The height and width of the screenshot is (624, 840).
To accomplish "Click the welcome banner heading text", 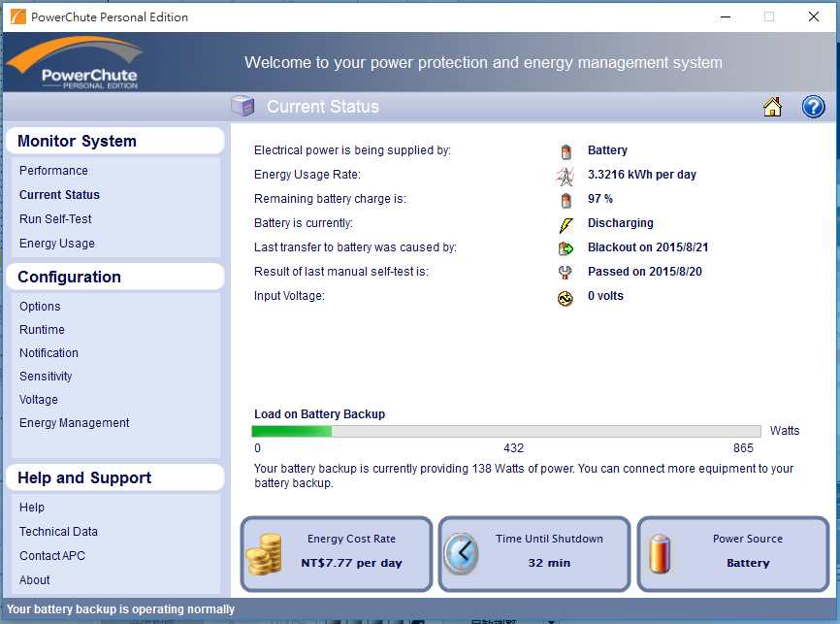I will click(483, 63).
